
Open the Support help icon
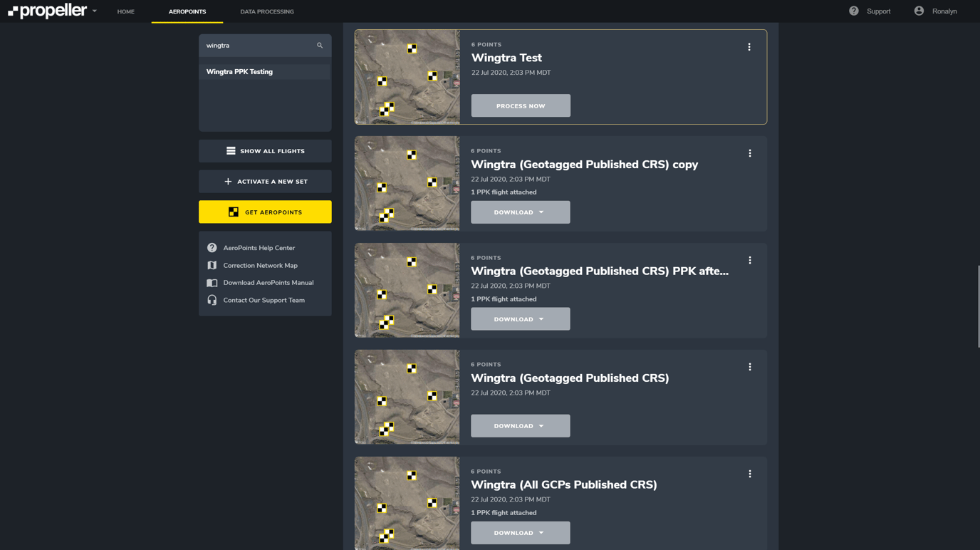pos(853,11)
